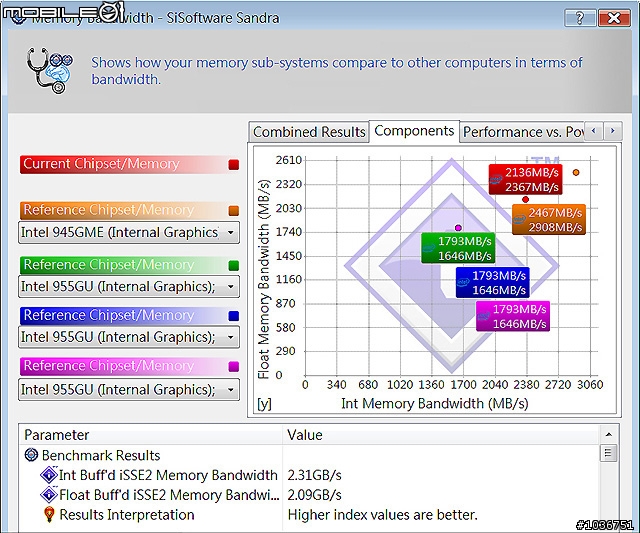Close the Memory Bandwidth window

[613, 18]
